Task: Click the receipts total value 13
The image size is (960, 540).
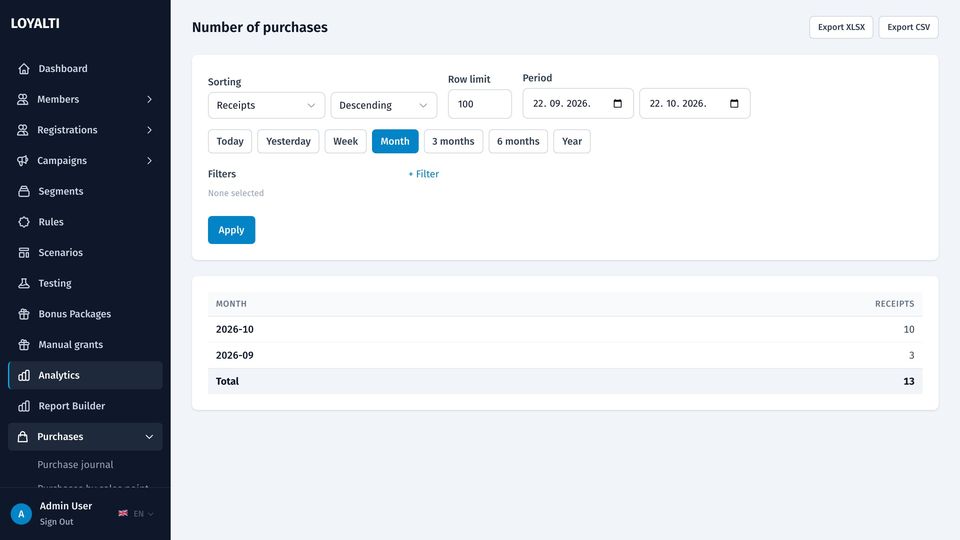Action: tap(909, 381)
